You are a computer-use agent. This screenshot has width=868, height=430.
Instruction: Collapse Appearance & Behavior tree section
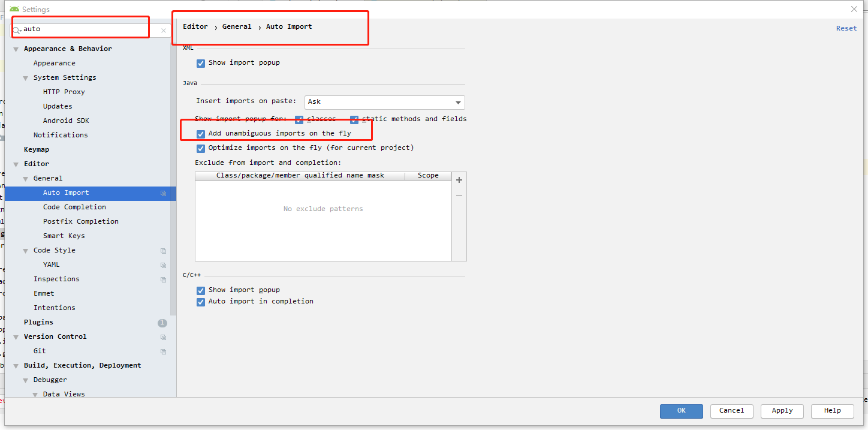tap(16, 49)
